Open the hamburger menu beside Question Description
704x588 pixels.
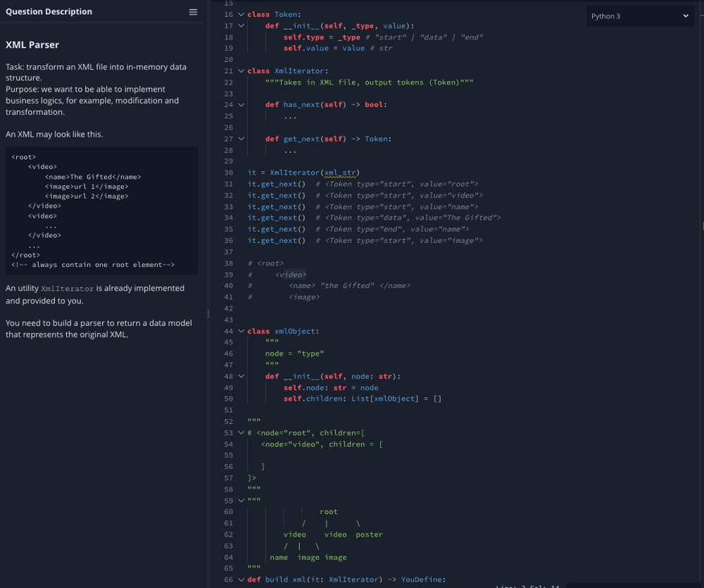coord(193,12)
